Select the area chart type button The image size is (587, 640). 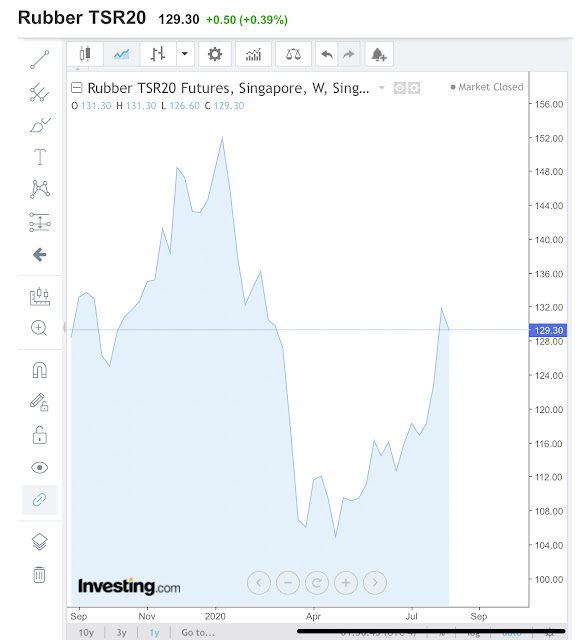point(121,54)
